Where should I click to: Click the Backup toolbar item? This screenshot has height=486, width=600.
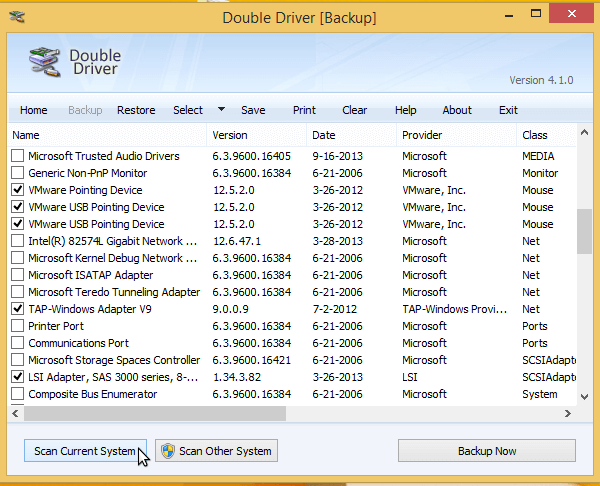[x=85, y=110]
